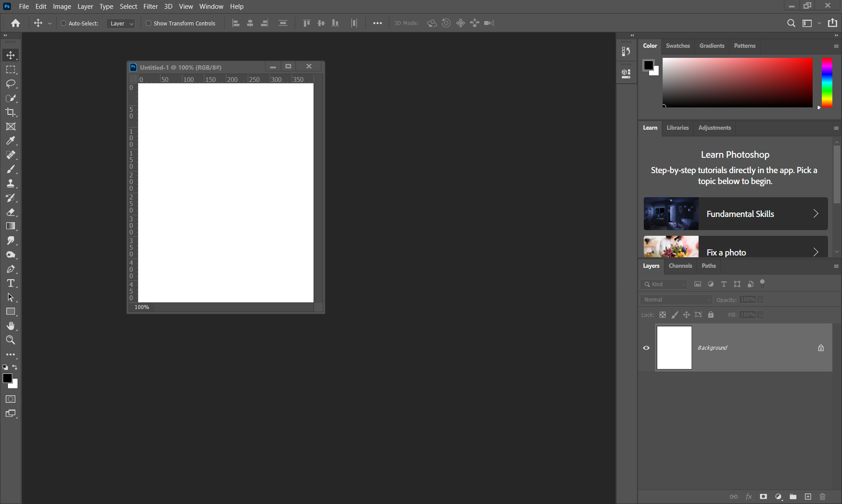
Task: Open the Normal blend mode dropdown
Action: pyautogui.click(x=677, y=300)
